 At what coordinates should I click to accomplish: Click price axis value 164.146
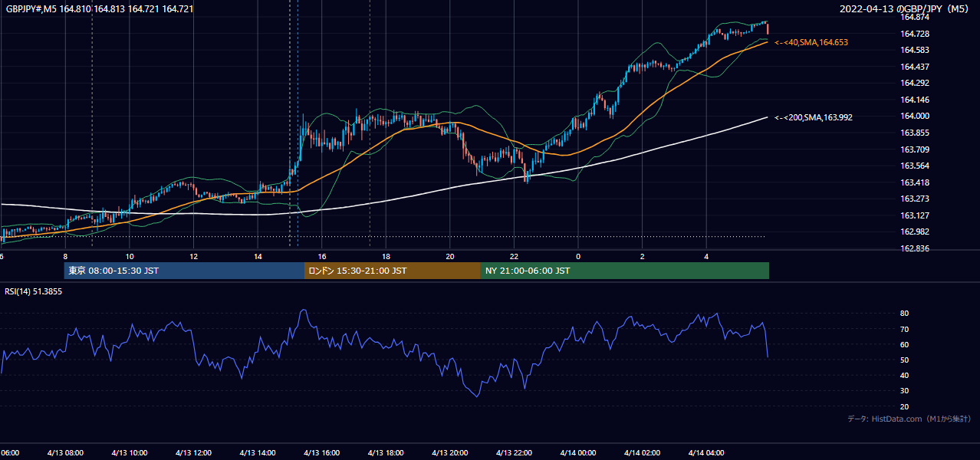pos(915,100)
